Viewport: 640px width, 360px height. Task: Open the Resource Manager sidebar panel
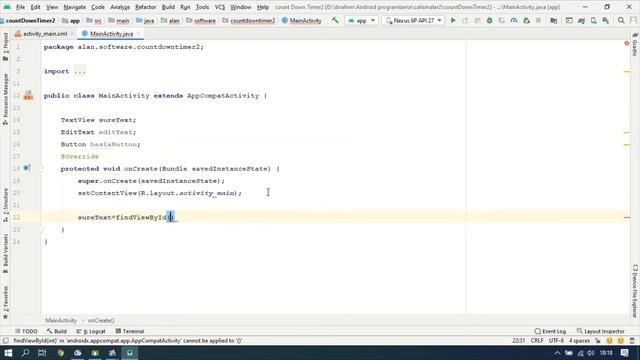(5, 99)
